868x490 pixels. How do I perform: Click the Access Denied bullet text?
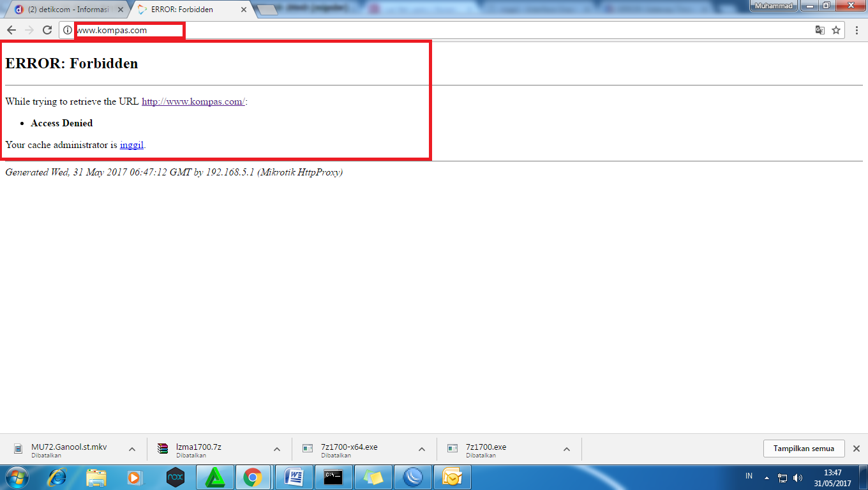pos(62,123)
